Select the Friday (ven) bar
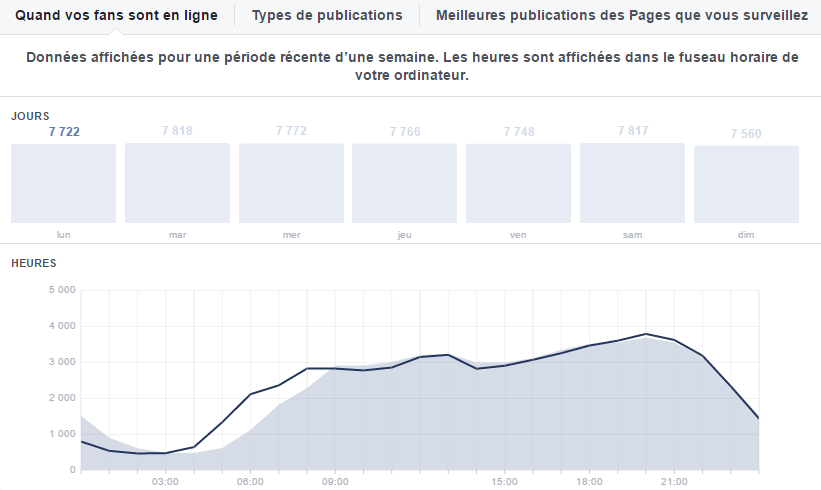821x490 pixels. pyautogui.click(x=518, y=183)
